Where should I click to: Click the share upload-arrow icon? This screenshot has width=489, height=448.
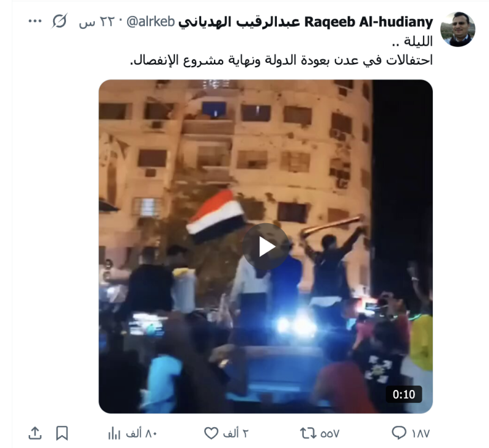coord(35,433)
